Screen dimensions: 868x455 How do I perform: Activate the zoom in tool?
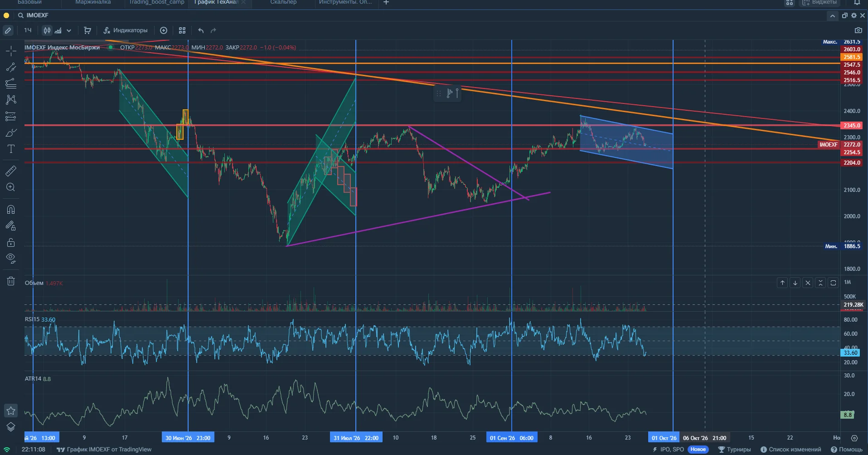tap(11, 187)
